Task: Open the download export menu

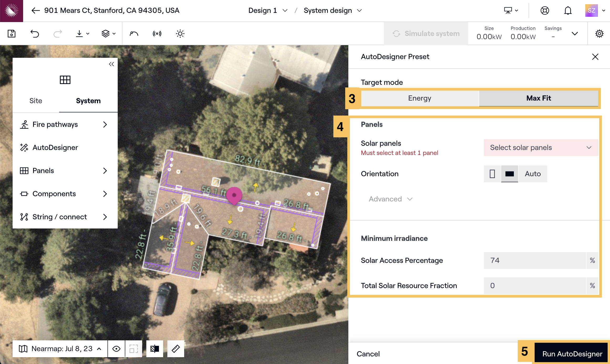Action: pyautogui.click(x=82, y=34)
